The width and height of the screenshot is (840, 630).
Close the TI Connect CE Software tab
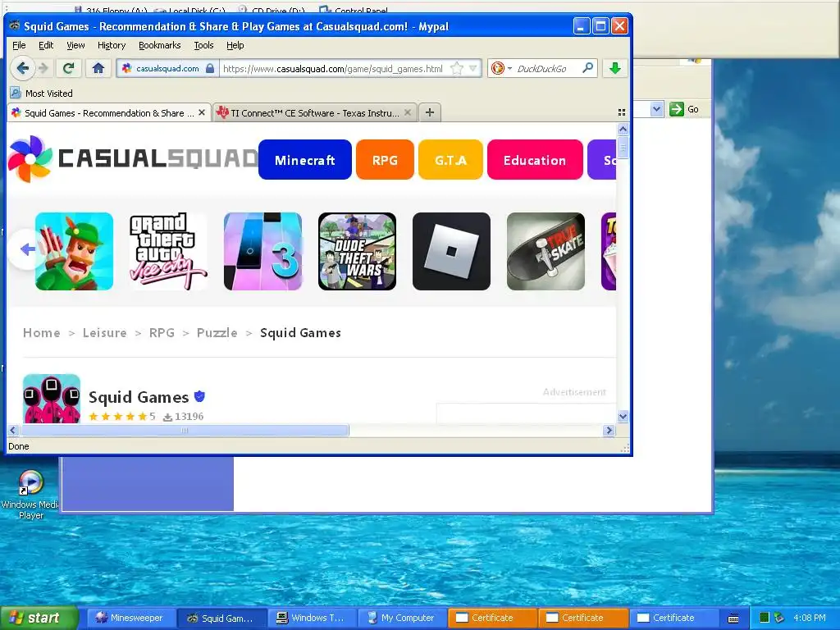(408, 112)
